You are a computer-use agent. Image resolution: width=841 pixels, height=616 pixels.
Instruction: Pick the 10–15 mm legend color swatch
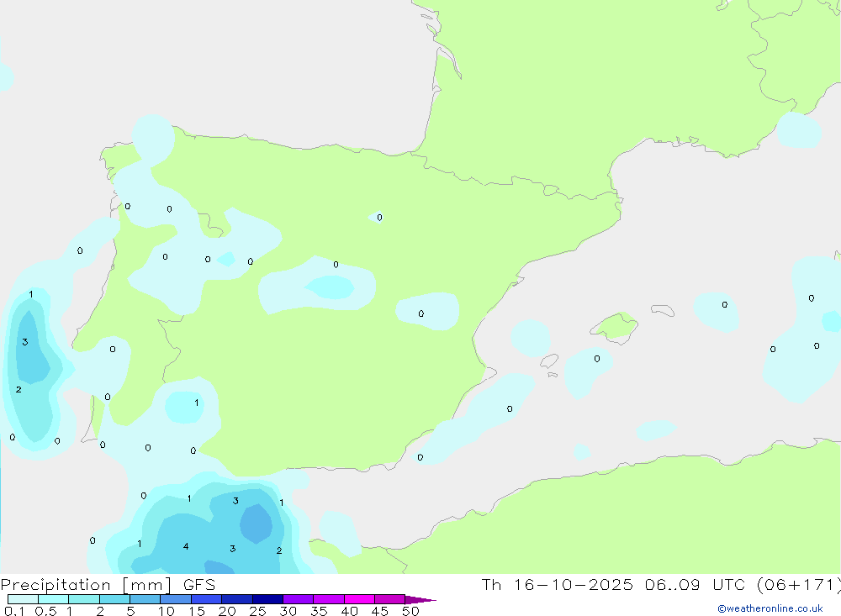coord(176,599)
